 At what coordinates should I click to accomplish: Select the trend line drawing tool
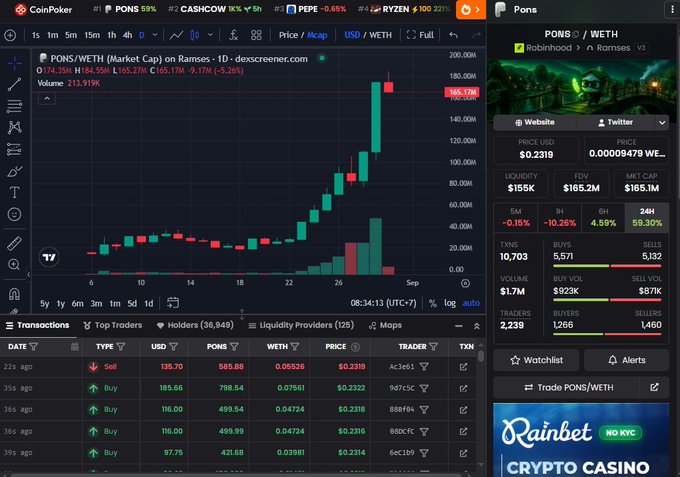pos(14,85)
